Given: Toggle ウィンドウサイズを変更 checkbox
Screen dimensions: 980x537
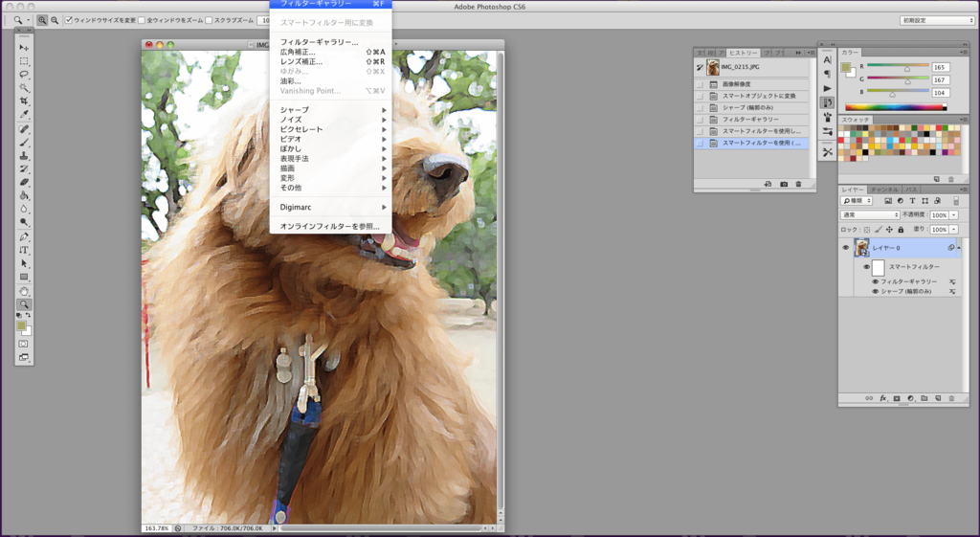Looking at the screenshot, I should point(69,20).
